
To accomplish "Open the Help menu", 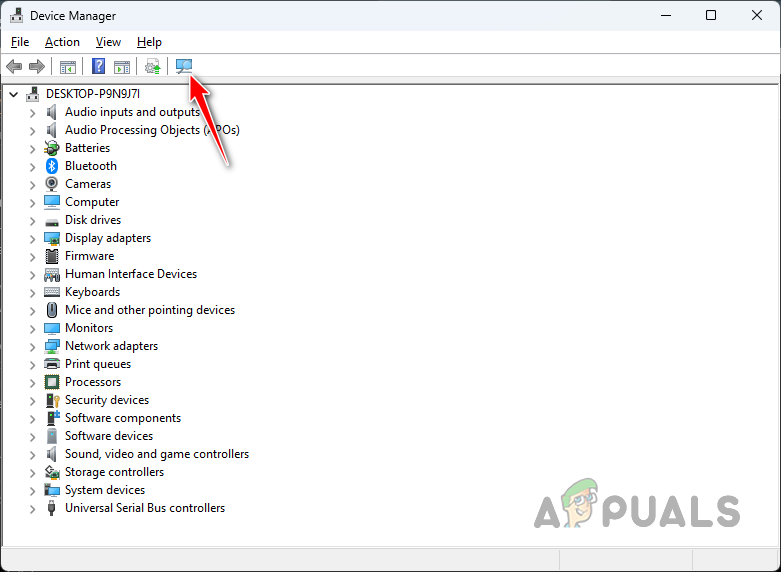I will click(x=149, y=42).
